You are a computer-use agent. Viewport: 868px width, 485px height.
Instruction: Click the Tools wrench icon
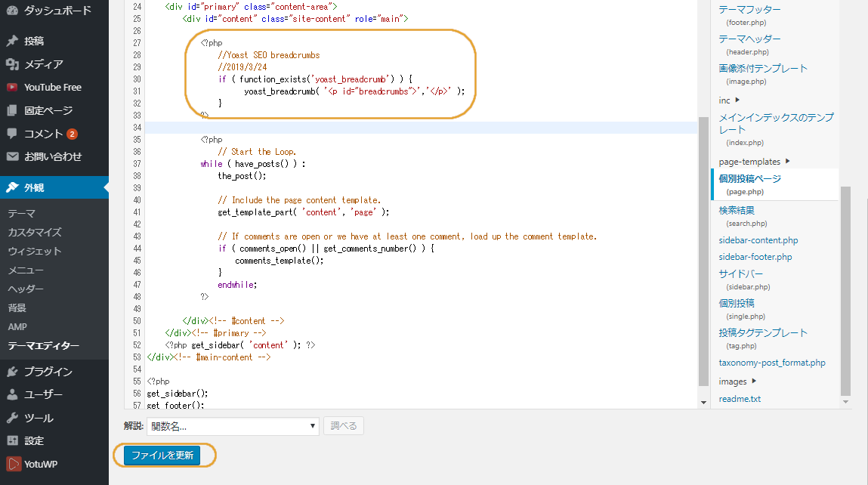point(12,418)
